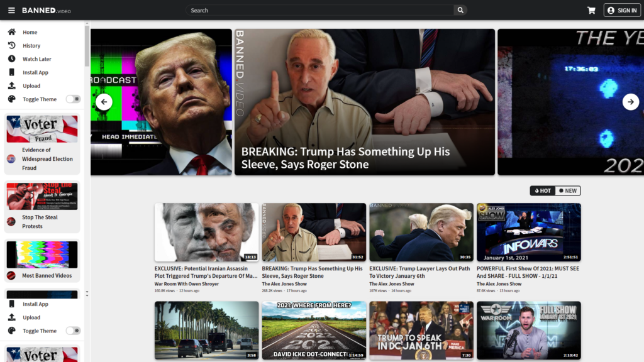Click avatar beside Most Banned Videos
The height and width of the screenshot is (362, 644).
point(11,276)
